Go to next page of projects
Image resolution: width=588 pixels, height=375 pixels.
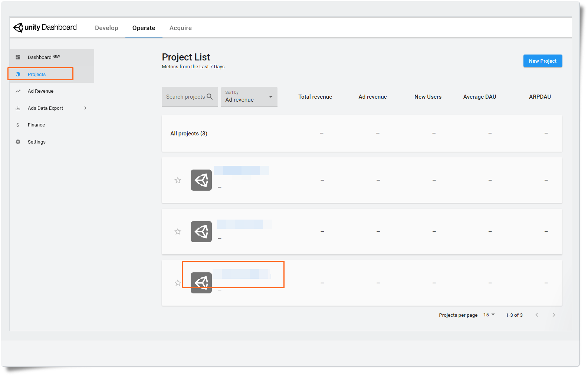pos(554,315)
